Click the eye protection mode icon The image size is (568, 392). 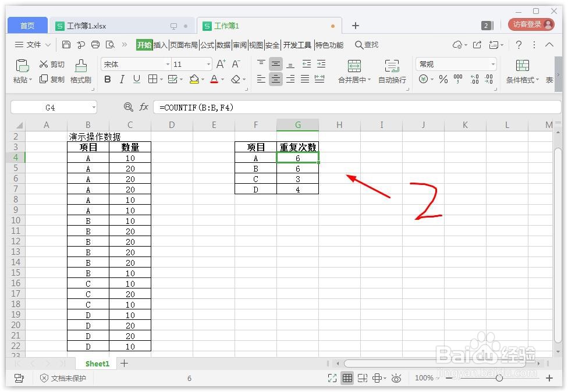click(x=396, y=378)
